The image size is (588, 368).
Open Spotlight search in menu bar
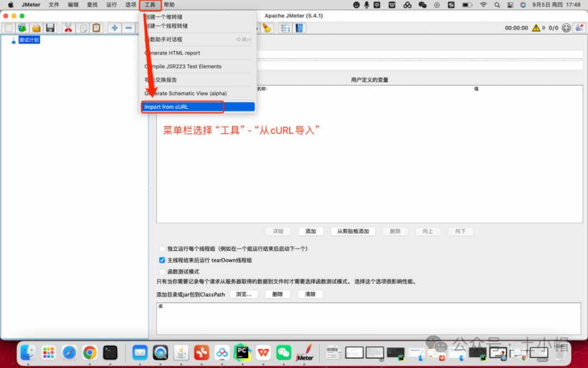click(497, 5)
